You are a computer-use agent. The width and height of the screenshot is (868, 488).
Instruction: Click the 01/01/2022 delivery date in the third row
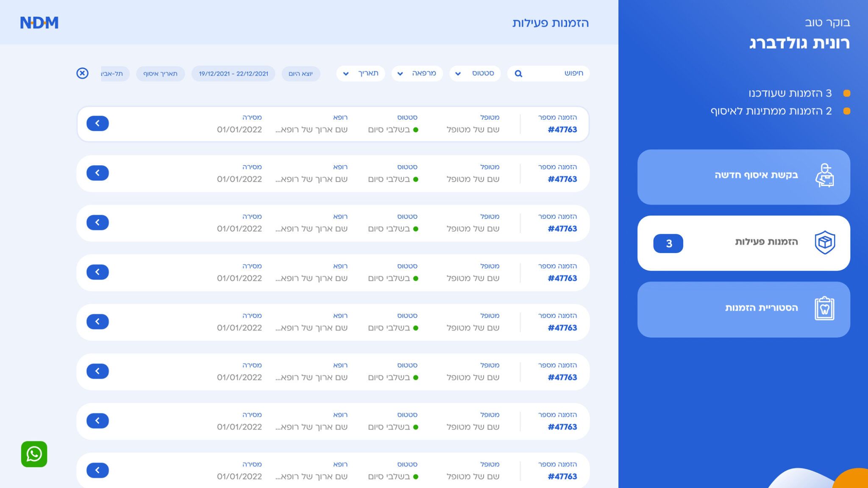239,229
